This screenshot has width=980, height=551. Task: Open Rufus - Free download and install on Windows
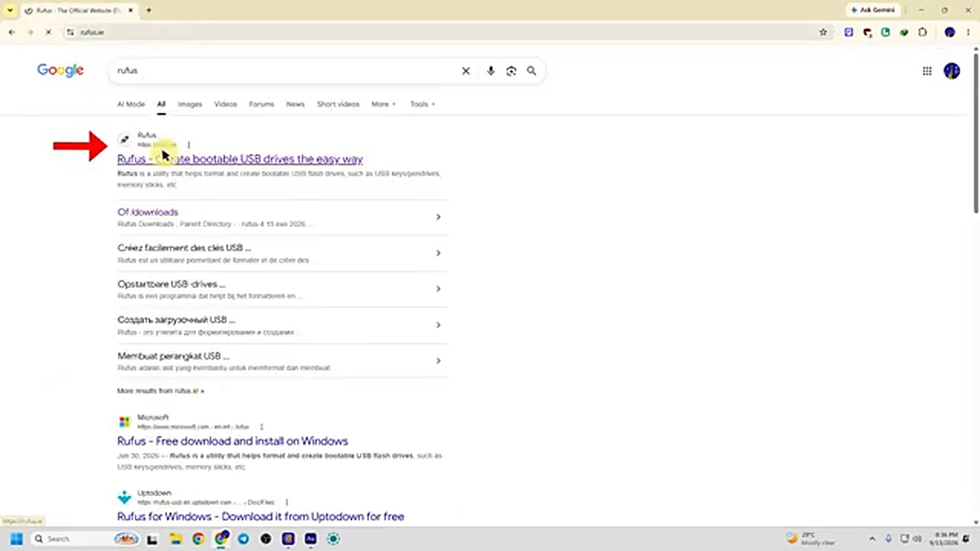pos(233,441)
